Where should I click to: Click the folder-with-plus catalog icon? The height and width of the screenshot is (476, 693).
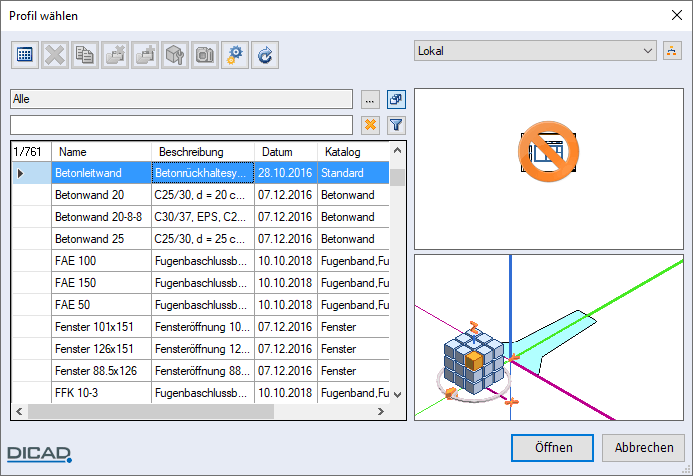coord(145,55)
